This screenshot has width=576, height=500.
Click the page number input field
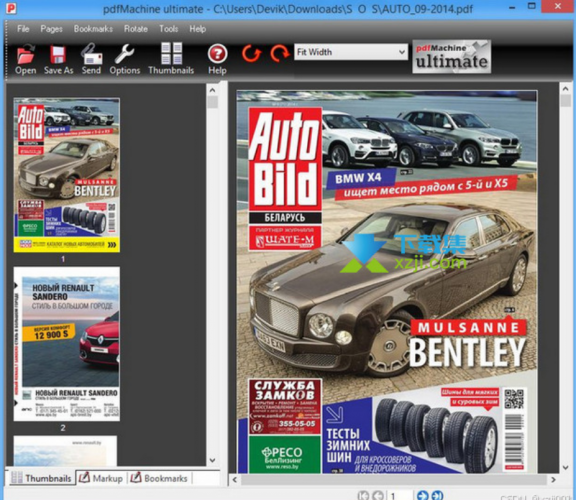point(399,495)
